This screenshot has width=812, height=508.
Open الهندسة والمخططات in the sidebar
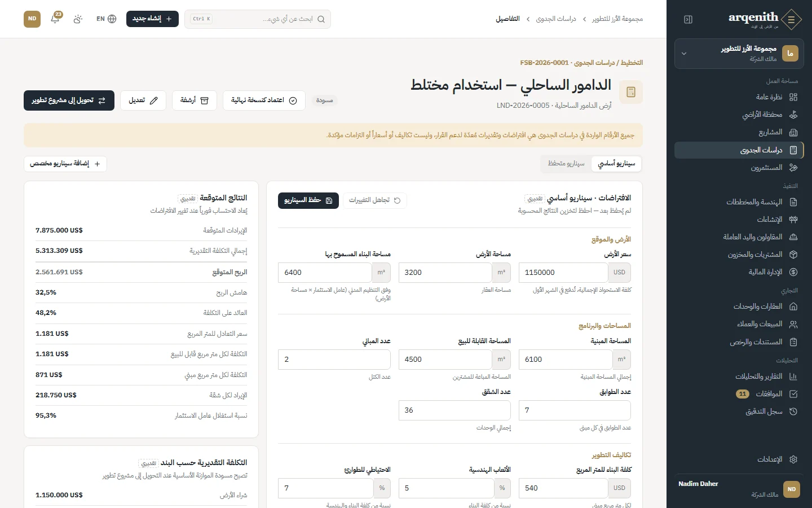739,202
